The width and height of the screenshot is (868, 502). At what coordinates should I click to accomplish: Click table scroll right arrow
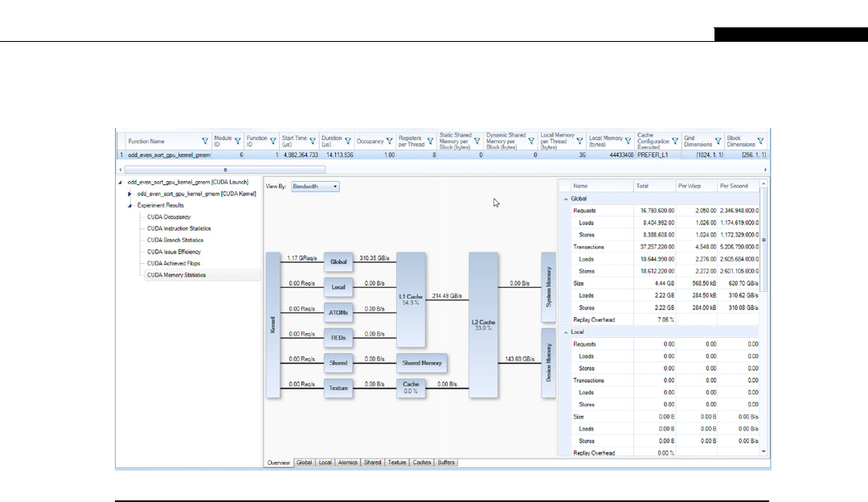click(x=765, y=170)
